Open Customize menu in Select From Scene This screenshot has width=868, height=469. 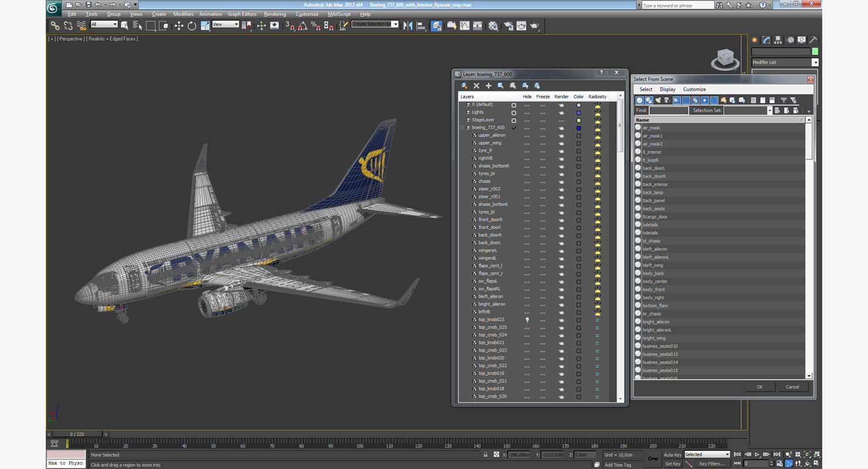694,90
